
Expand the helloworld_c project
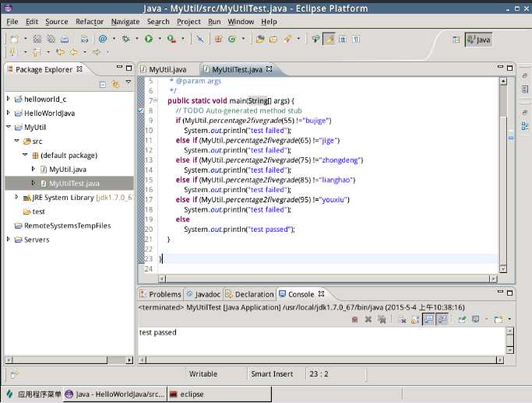coord(9,99)
